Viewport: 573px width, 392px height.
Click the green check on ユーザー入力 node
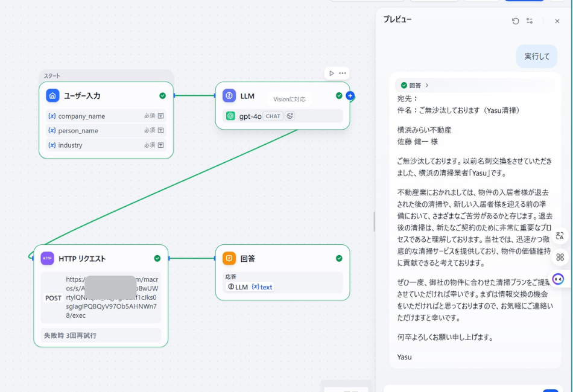coord(162,96)
